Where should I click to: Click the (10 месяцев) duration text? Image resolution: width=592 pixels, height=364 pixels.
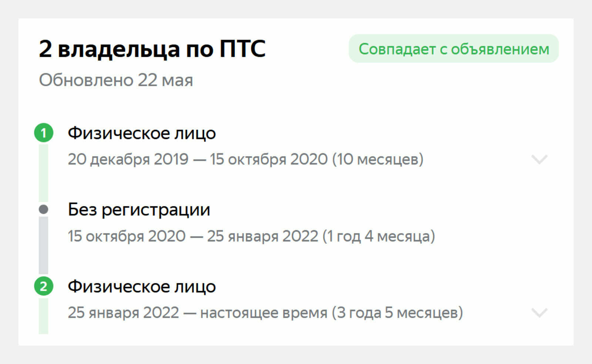tap(378, 159)
